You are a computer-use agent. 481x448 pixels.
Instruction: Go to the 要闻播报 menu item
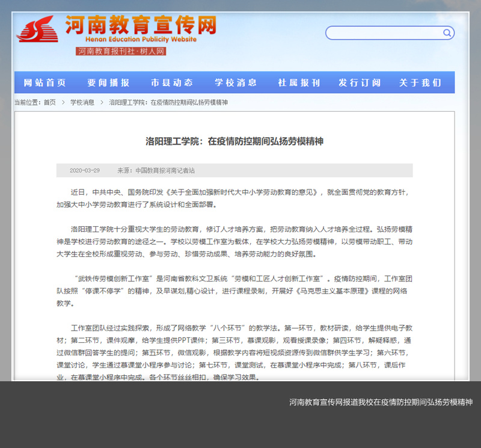[108, 83]
